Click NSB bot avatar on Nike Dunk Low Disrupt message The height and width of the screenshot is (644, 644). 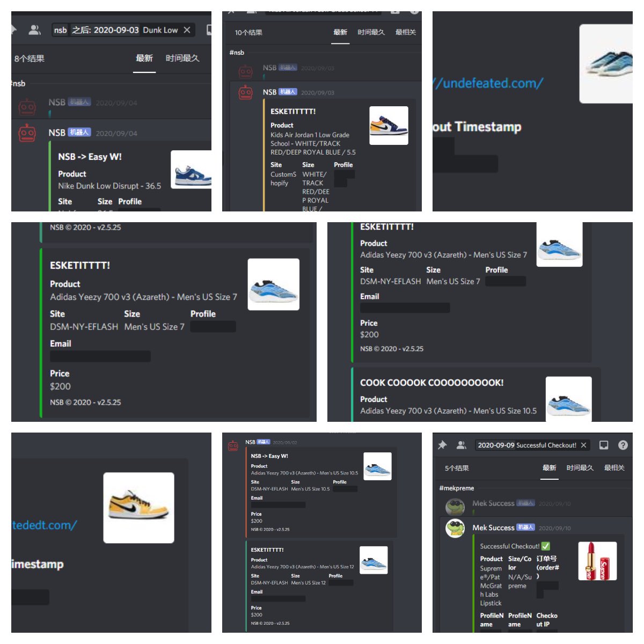pyautogui.click(x=27, y=133)
